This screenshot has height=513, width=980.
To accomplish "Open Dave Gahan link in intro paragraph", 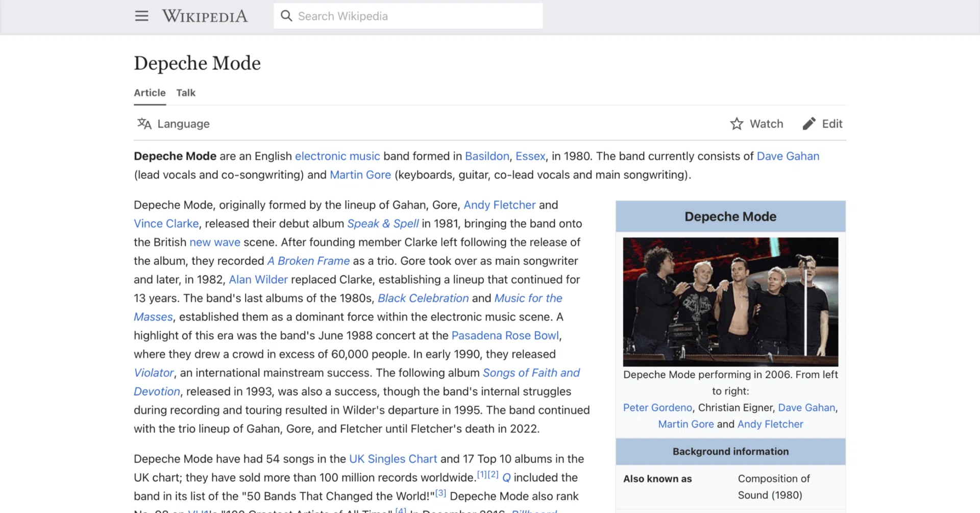I will [x=788, y=156].
